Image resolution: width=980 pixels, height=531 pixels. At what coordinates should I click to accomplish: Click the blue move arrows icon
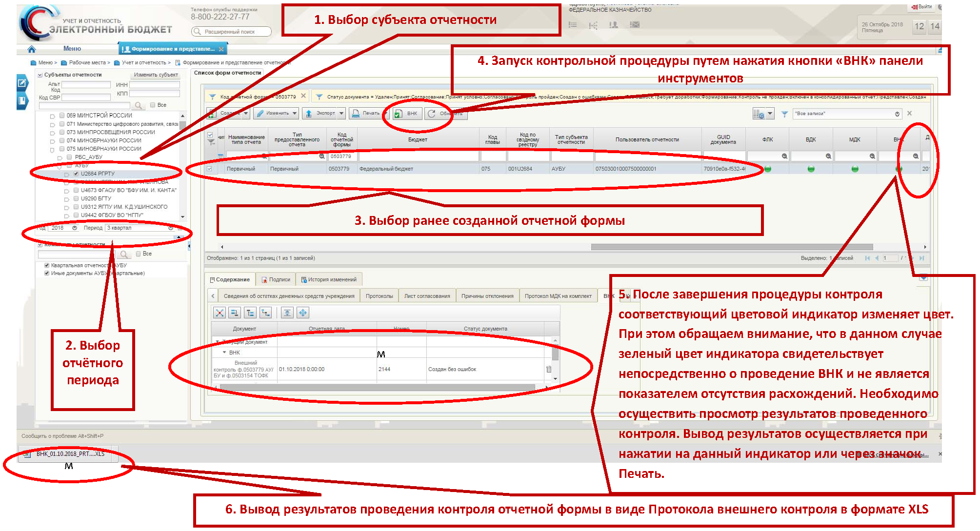pos(303,313)
